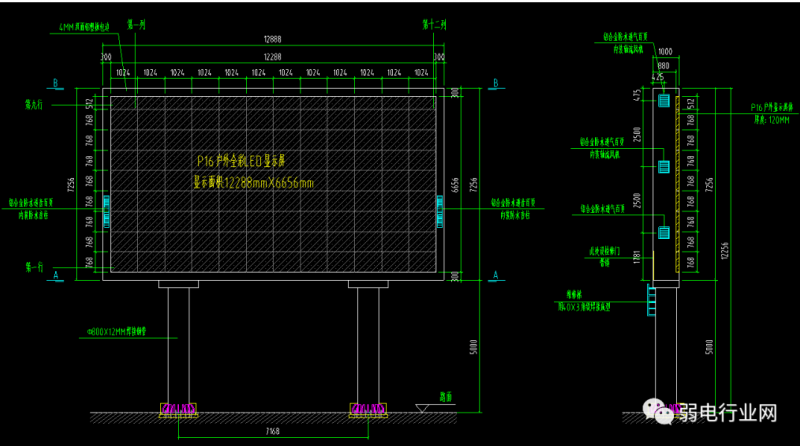This screenshot has width=800, height=446.
Task: Select section marker A at lower right
Action: [496, 275]
